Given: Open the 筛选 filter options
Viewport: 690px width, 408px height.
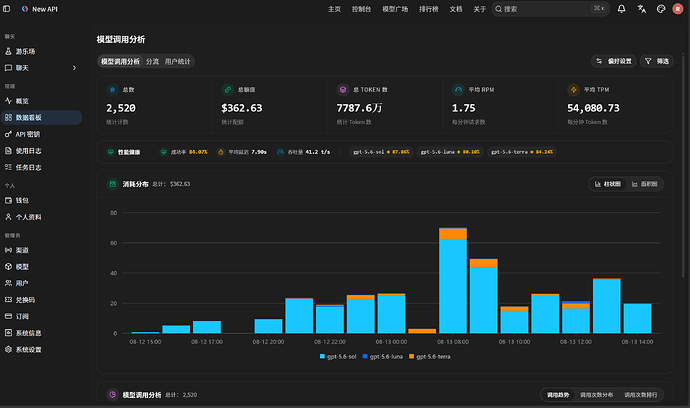Looking at the screenshot, I should [657, 61].
